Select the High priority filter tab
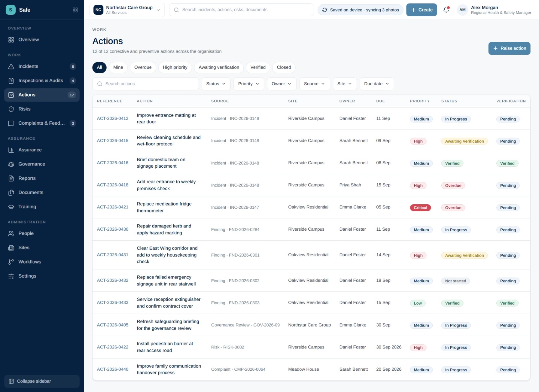Image resolution: width=539 pixels, height=392 pixels. pos(175,67)
